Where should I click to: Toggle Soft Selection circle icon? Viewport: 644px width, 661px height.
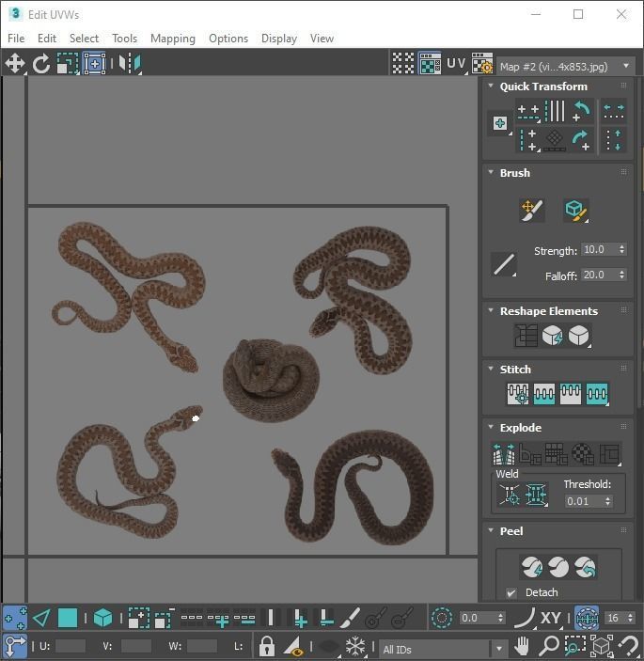pyautogui.click(x=442, y=618)
